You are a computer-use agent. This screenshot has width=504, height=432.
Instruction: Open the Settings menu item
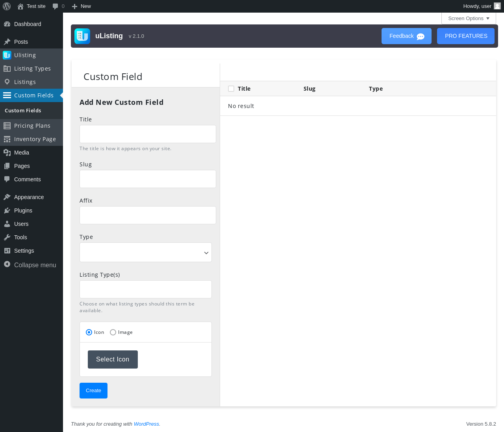coord(31,251)
